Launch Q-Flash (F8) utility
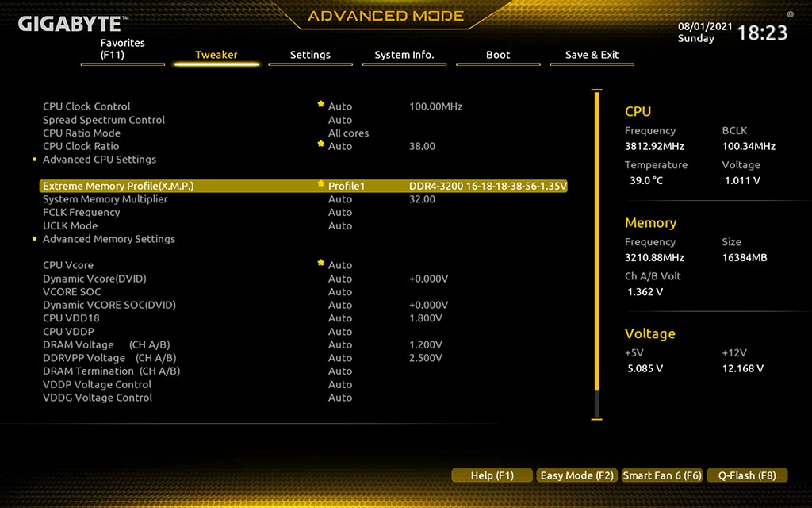This screenshot has width=812, height=508. 747,475
